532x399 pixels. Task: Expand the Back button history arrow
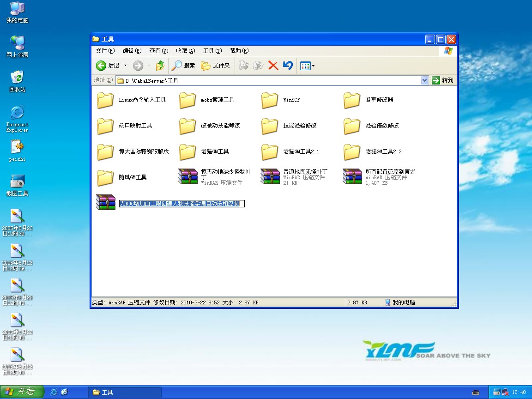[125, 66]
